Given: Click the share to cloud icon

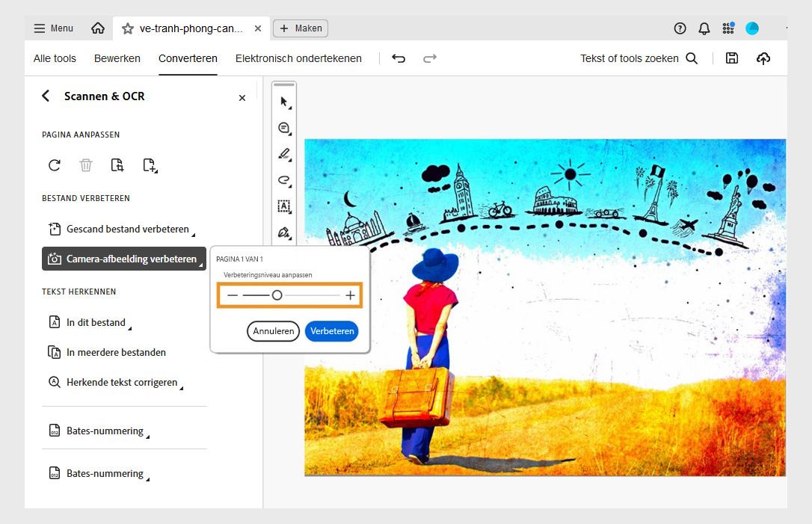Looking at the screenshot, I should coord(763,58).
